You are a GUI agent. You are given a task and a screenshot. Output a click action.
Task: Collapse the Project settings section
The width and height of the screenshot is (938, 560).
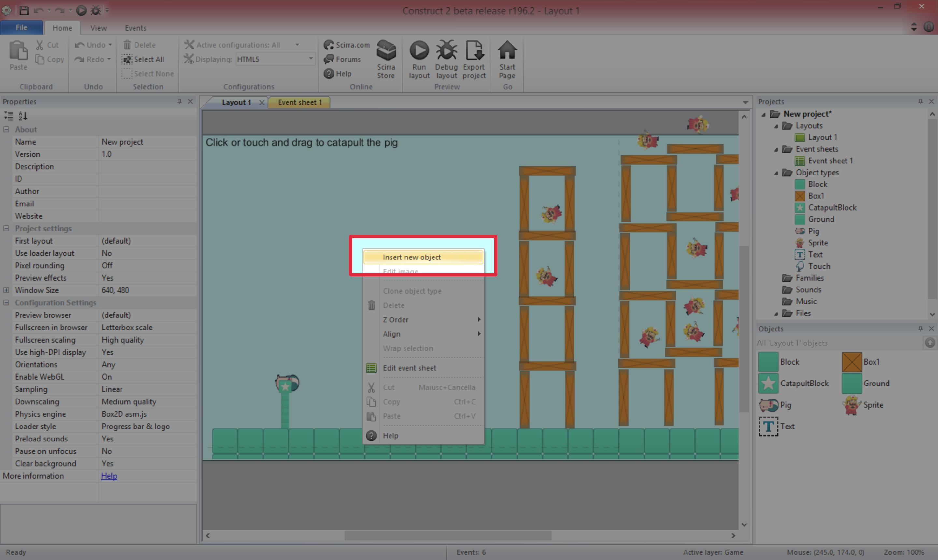6,228
